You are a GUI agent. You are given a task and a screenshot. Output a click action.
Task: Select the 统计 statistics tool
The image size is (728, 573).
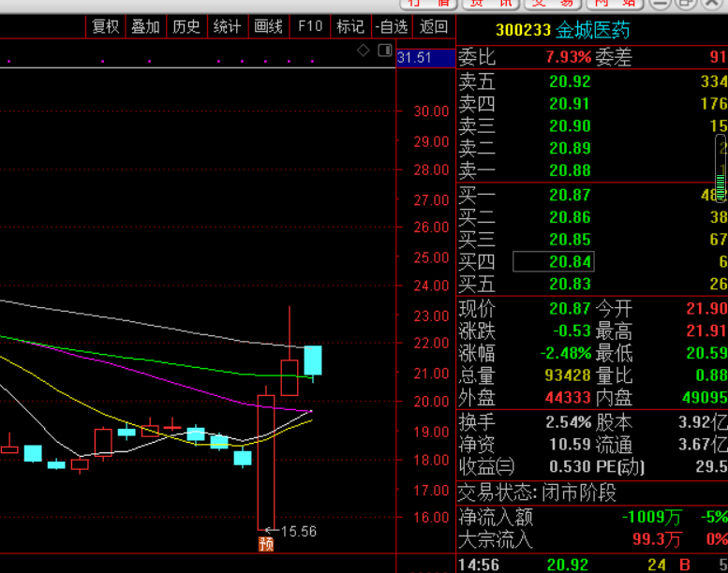click(227, 27)
